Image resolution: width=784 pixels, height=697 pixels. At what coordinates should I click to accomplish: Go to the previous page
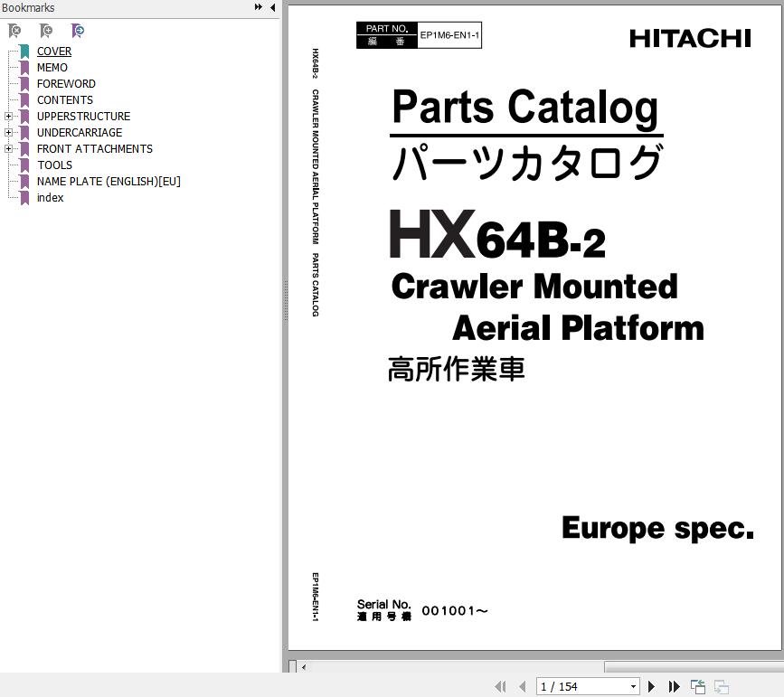pos(522,687)
